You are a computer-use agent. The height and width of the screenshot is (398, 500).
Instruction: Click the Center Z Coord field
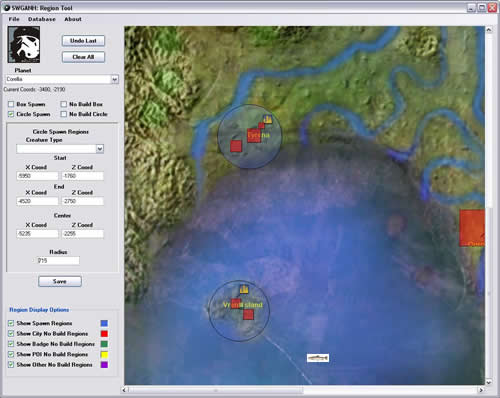click(x=83, y=234)
